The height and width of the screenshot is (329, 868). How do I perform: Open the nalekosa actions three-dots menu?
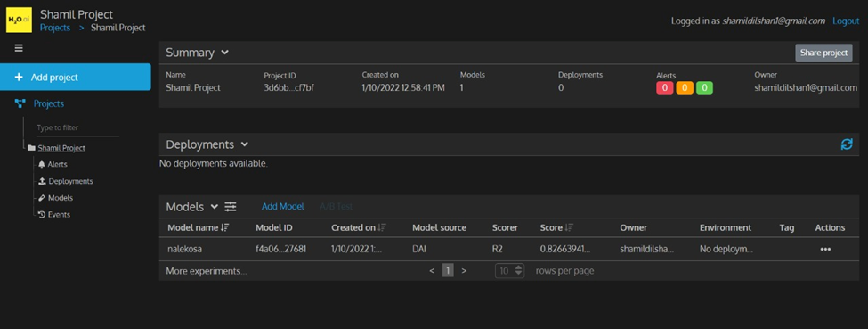click(x=825, y=249)
